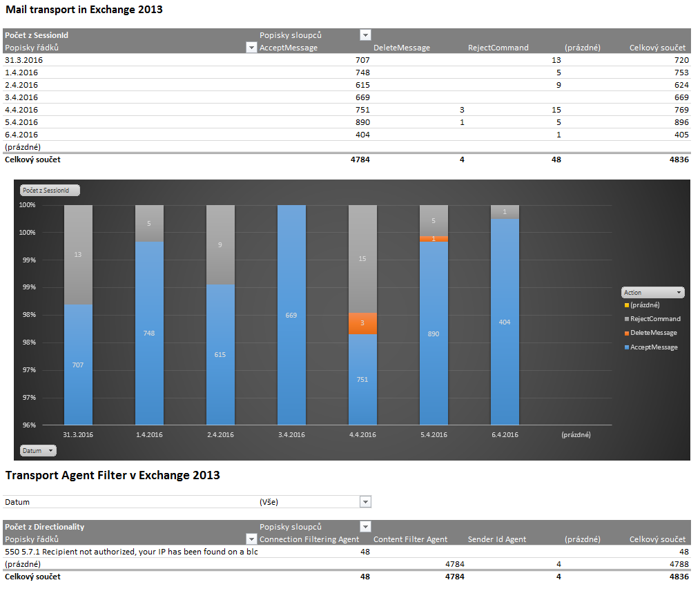Select blue bar segment labeled 707 in chart

[78, 365]
